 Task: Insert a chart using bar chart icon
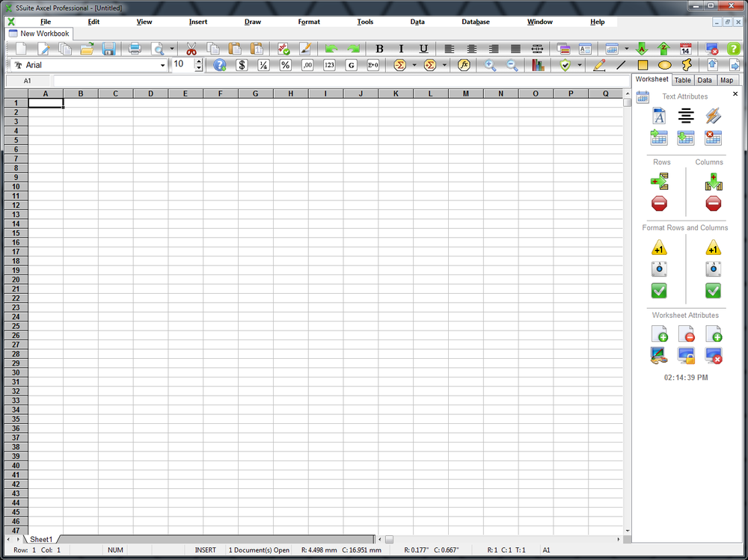coord(538,65)
